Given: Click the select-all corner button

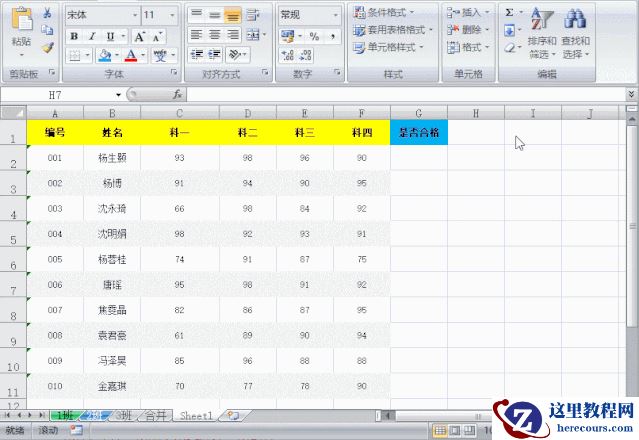Looking at the screenshot, I should (13, 112).
